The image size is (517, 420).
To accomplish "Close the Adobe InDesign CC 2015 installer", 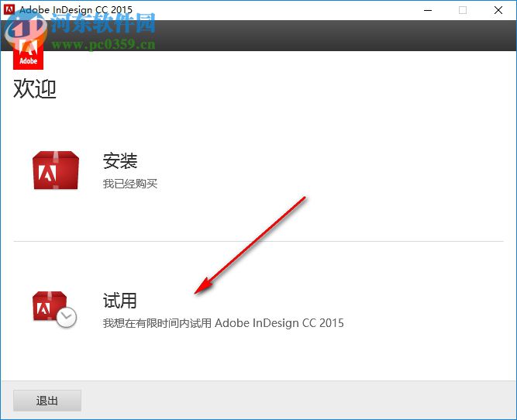I will 498,10.
